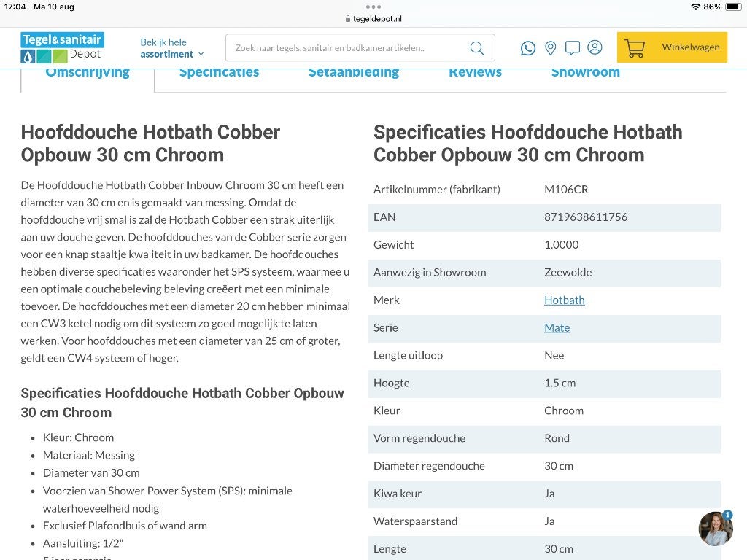Tap the battery status indicator
Image resolution: width=747 pixels, height=560 pixels.
click(734, 7)
